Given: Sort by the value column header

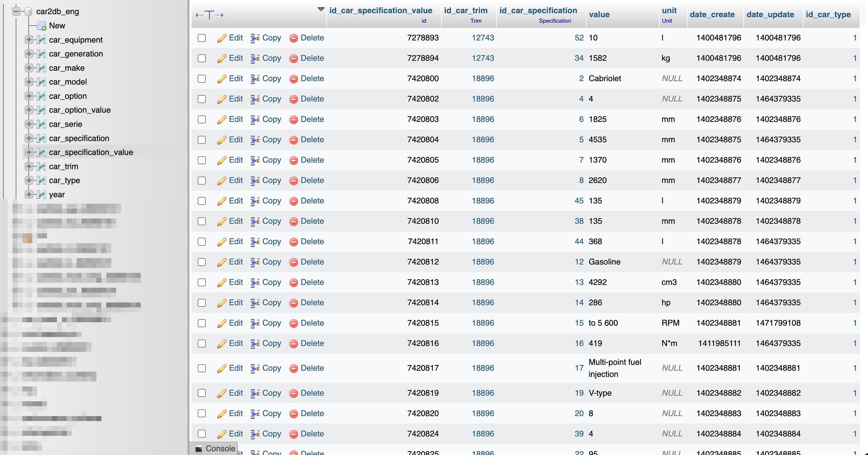Looking at the screenshot, I should [x=599, y=15].
